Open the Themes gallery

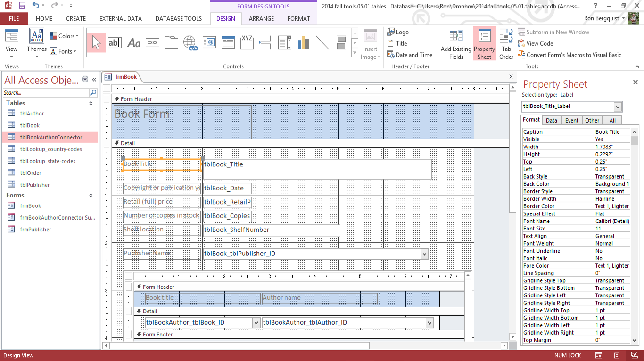pos(37,44)
